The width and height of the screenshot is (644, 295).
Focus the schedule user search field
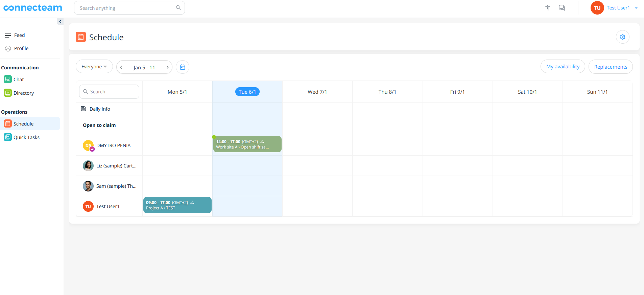[x=109, y=92]
